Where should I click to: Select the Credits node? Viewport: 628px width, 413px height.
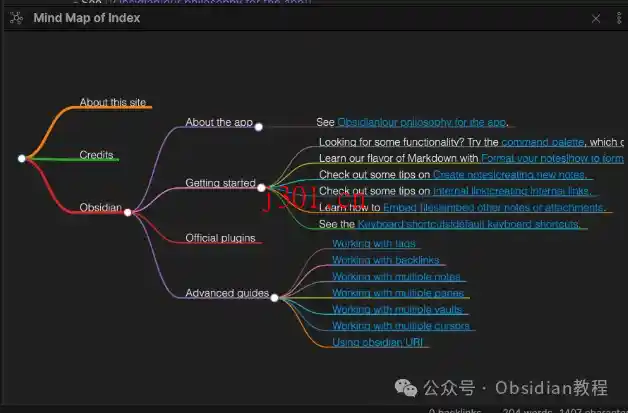(x=96, y=155)
